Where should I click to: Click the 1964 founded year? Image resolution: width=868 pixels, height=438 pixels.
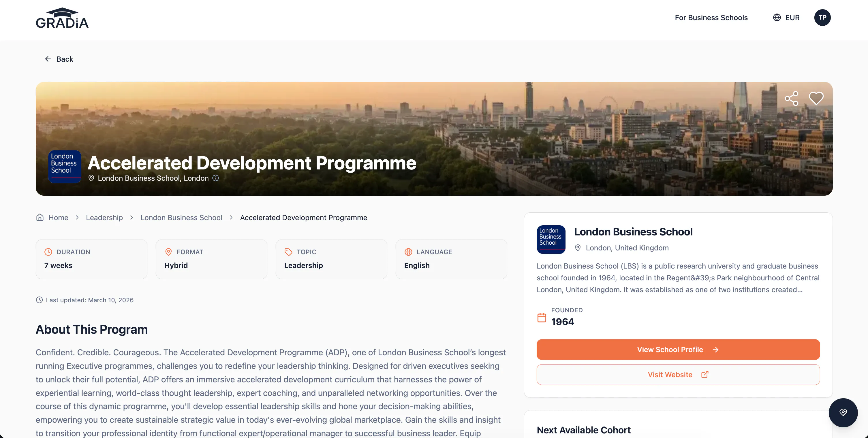[x=562, y=322]
